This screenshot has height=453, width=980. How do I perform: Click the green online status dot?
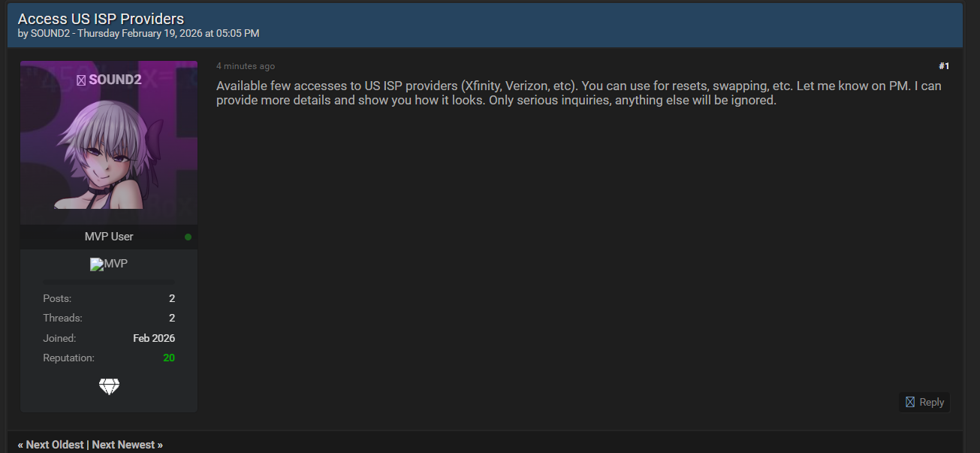click(188, 237)
